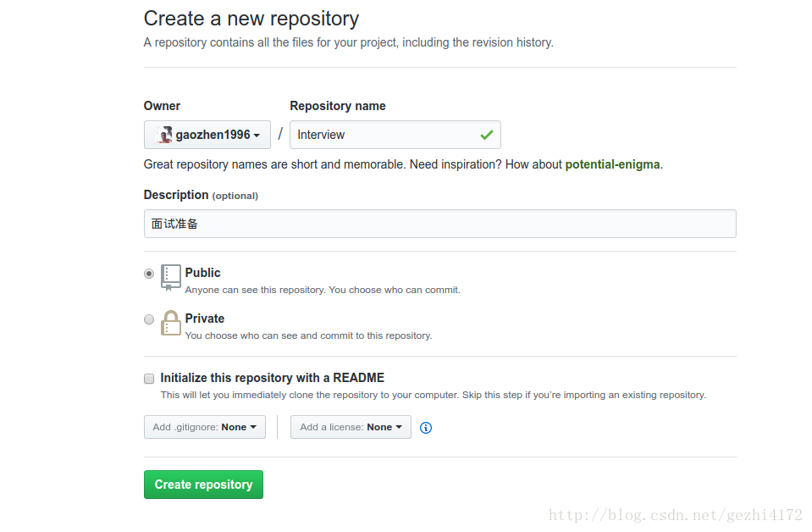Click the caret on the license dropdown
The width and height of the screenshot is (812, 532).
399,427
